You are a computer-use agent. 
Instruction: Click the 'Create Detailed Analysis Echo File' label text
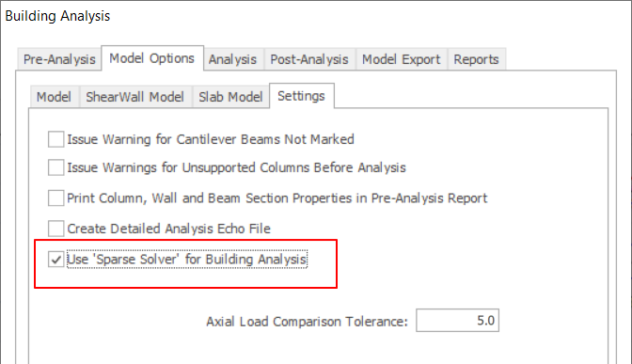click(168, 229)
